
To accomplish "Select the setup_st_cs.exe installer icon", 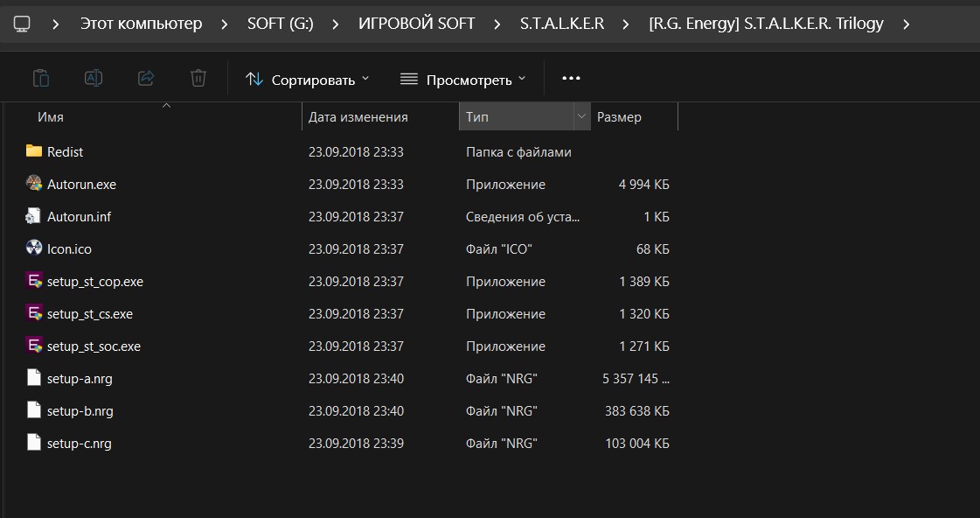I will click(34, 312).
